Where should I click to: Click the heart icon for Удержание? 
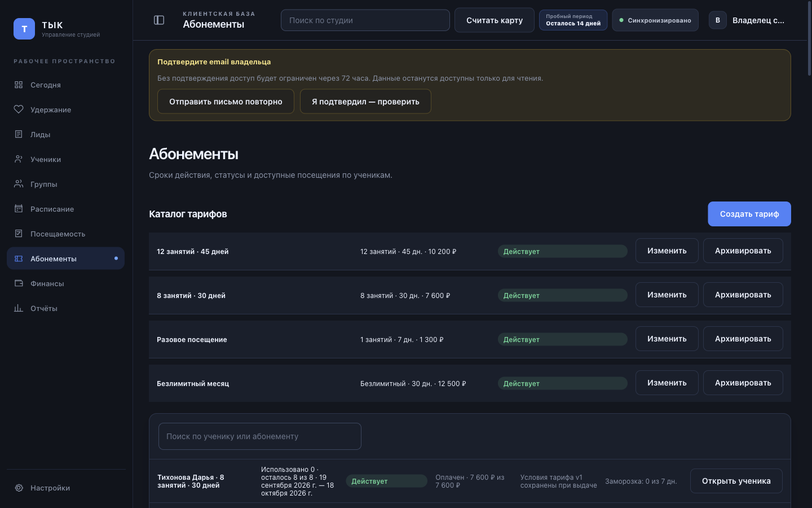tap(19, 110)
